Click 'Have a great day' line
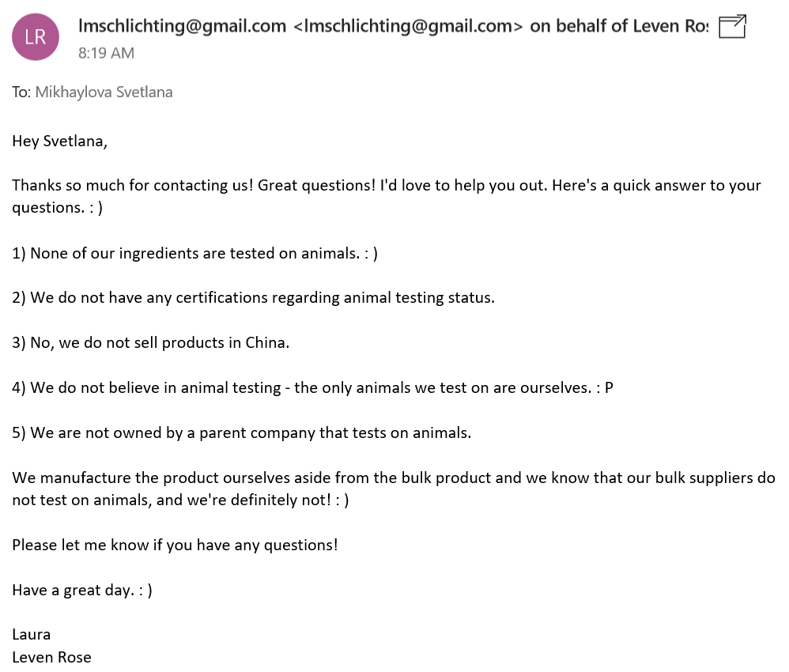The image size is (789, 672). click(x=82, y=590)
